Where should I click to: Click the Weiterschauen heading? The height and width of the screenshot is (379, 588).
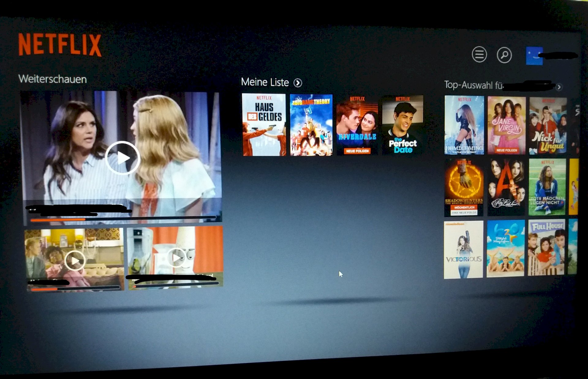click(x=52, y=79)
